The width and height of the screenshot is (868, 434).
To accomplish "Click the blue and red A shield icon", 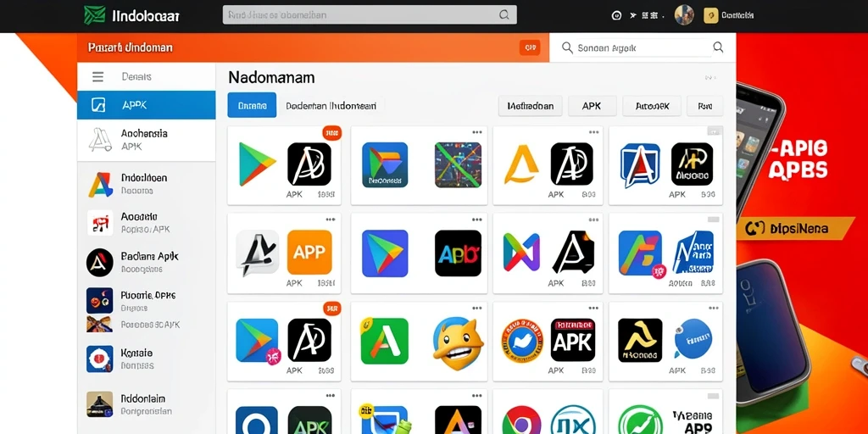I will click(x=641, y=165).
